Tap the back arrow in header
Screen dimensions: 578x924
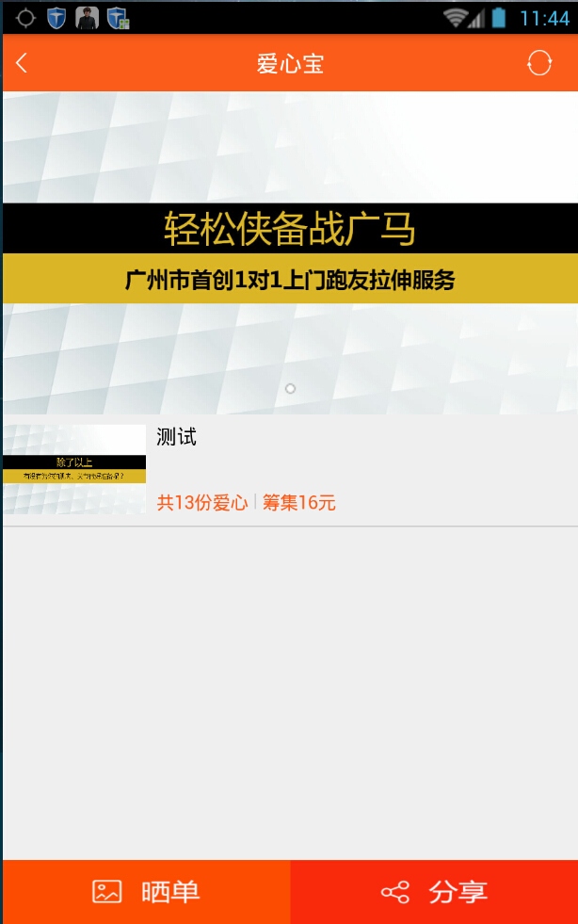click(x=22, y=63)
